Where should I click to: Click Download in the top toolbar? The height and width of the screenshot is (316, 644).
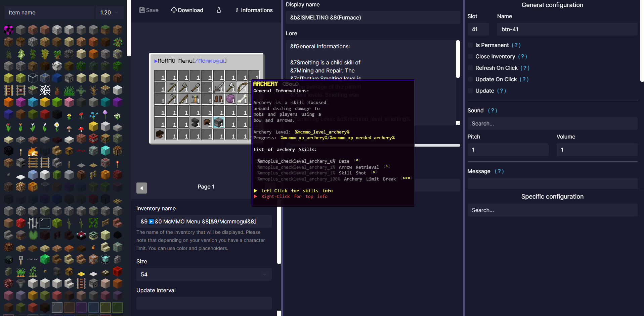[x=187, y=10]
